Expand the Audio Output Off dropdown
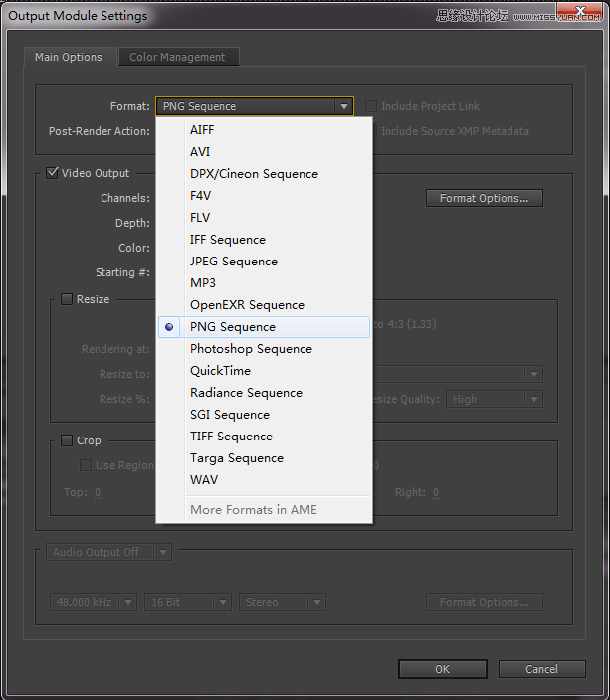Image resolution: width=610 pixels, height=700 pixels. click(162, 552)
